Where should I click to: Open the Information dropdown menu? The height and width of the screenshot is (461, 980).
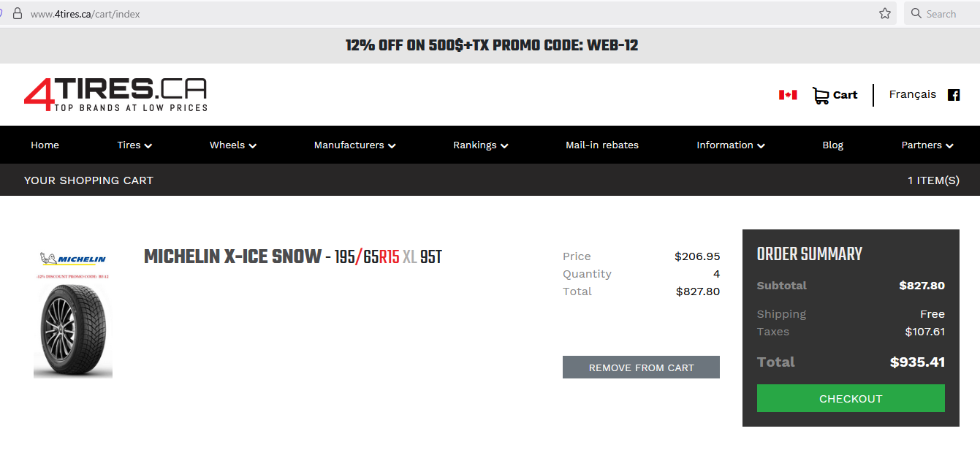pos(730,145)
